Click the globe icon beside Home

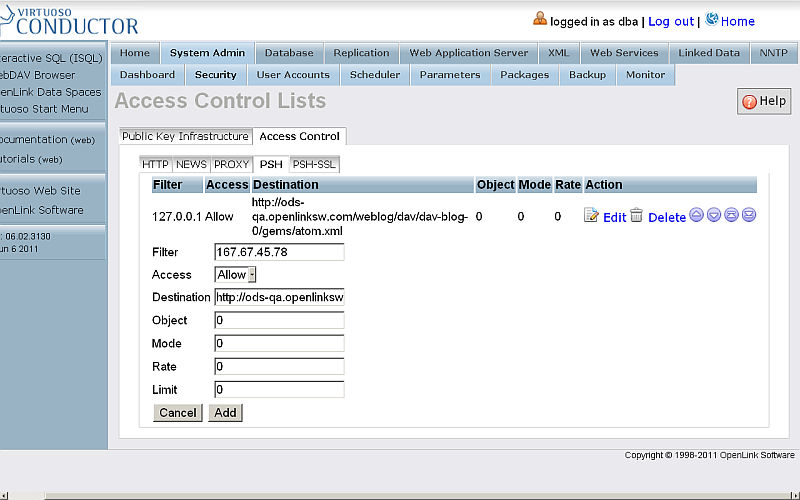coord(712,19)
